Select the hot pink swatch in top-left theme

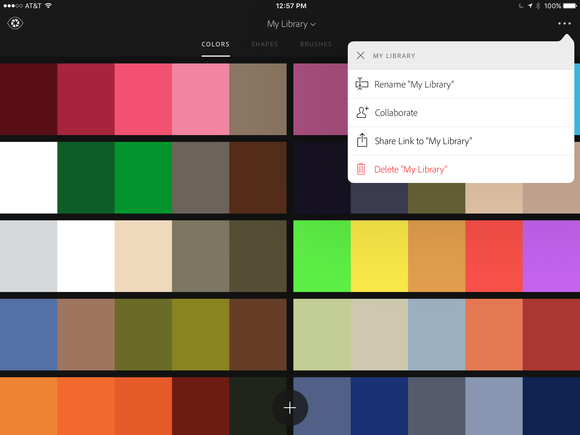(143, 99)
